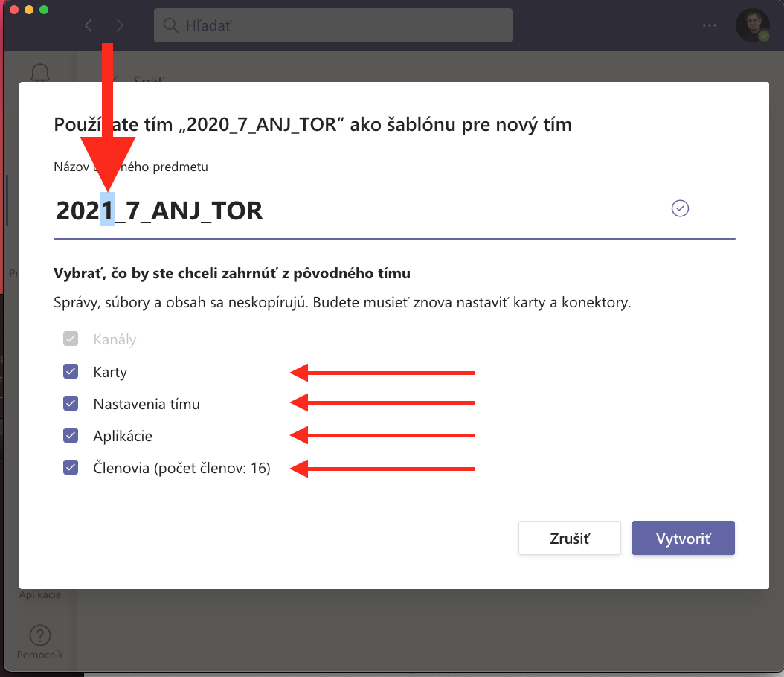Click the checkmark icon in the name field
Screen dimensions: 784x677
point(680,208)
